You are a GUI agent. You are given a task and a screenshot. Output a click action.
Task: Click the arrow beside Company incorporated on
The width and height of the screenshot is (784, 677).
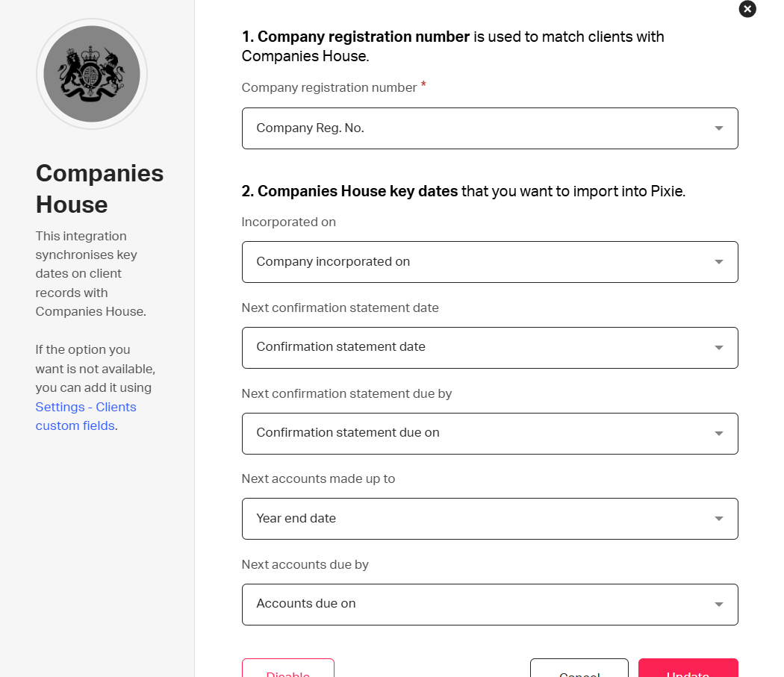pyautogui.click(x=718, y=262)
